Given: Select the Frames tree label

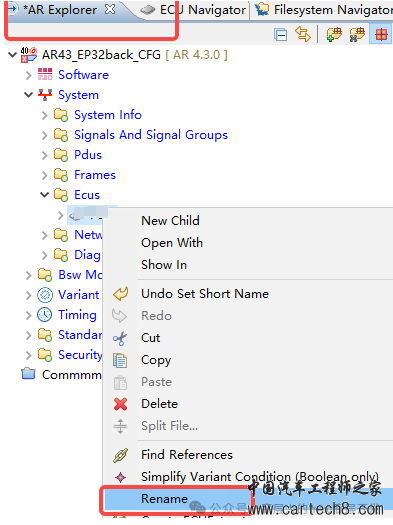Looking at the screenshot, I should pyautogui.click(x=95, y=175).
